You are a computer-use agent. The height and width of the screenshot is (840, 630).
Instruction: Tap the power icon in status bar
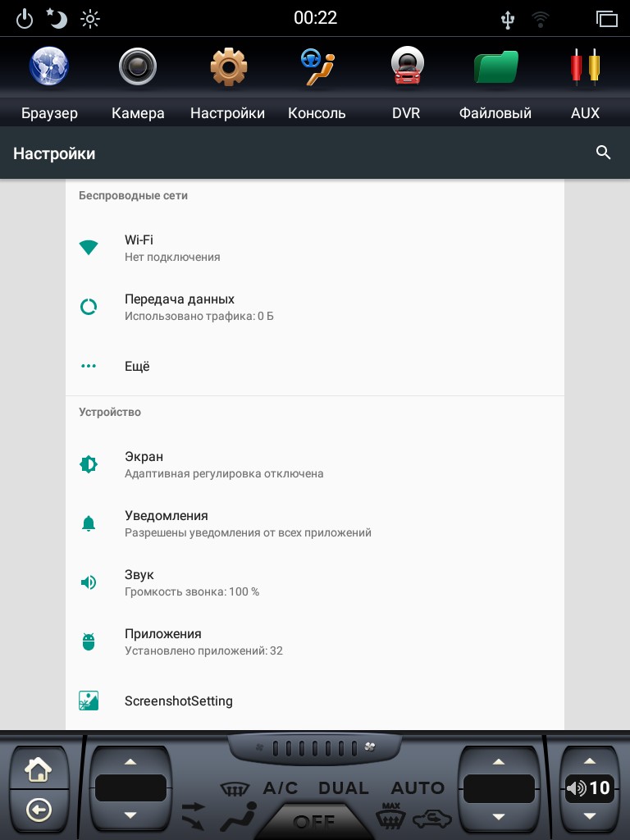pyautogui.click(x=25, y=20)
